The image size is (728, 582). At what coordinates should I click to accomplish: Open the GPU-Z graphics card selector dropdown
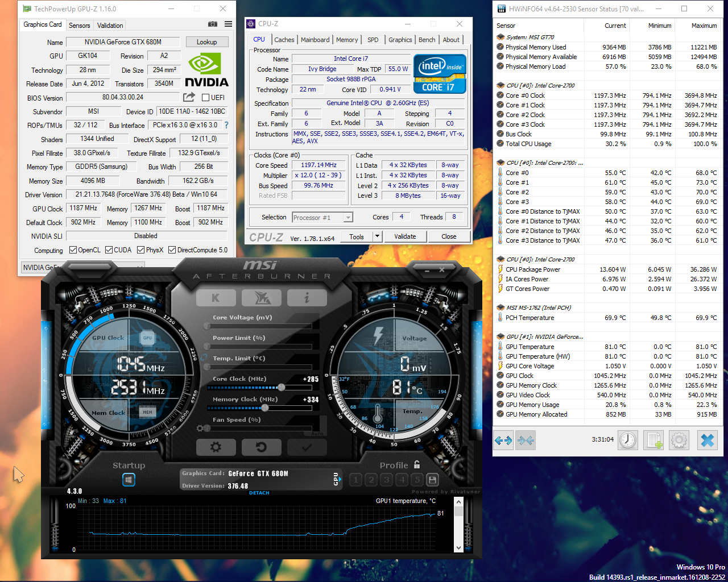[82, 267]
